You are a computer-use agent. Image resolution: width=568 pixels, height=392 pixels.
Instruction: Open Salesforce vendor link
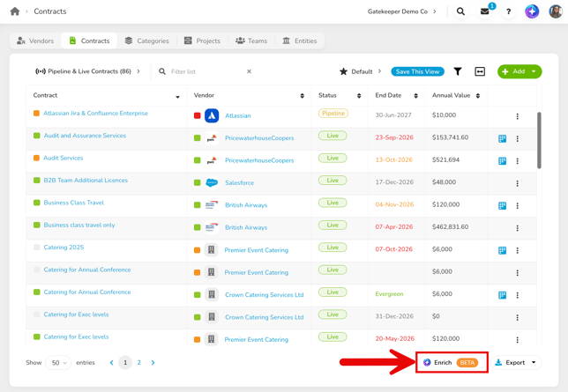[x=239, y=183]
